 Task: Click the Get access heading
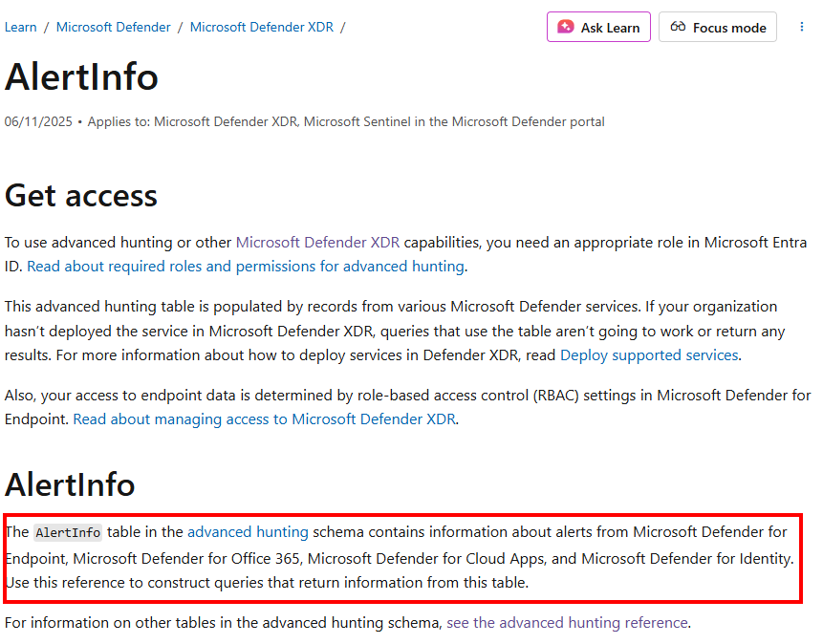tap(81, 195)
